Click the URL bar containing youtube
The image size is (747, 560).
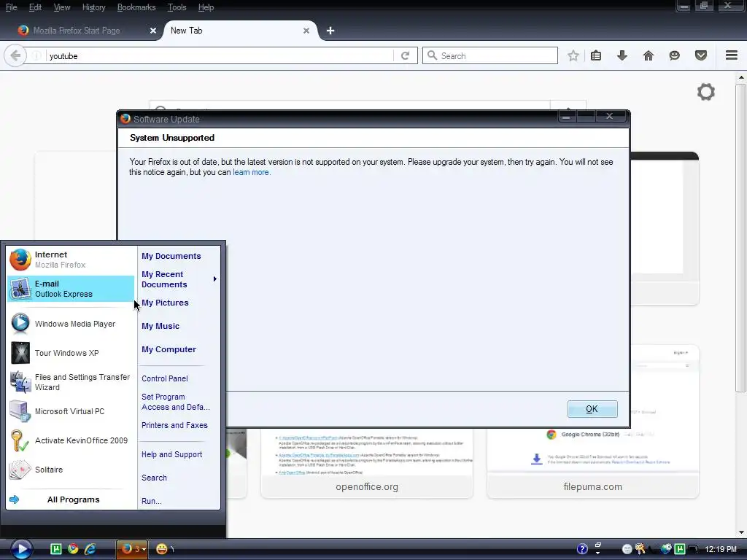(x=219, y=55)
